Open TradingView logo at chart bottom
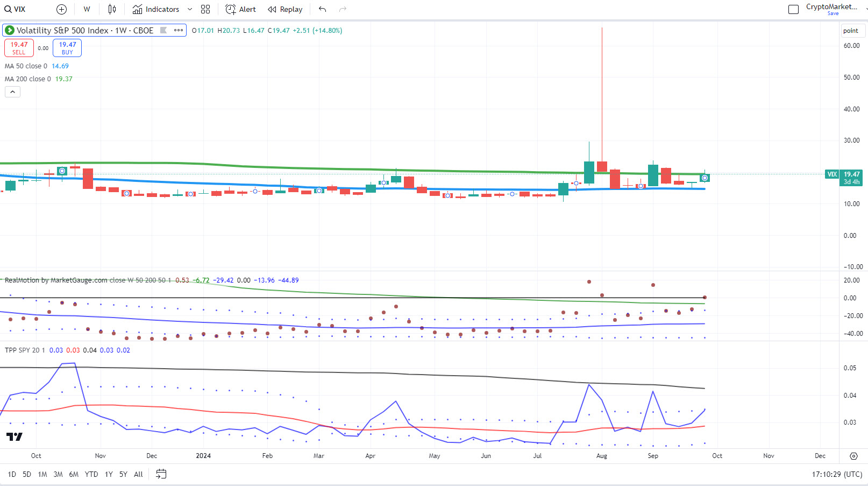This screenshot has height=486, width=868. click(15, 436)
